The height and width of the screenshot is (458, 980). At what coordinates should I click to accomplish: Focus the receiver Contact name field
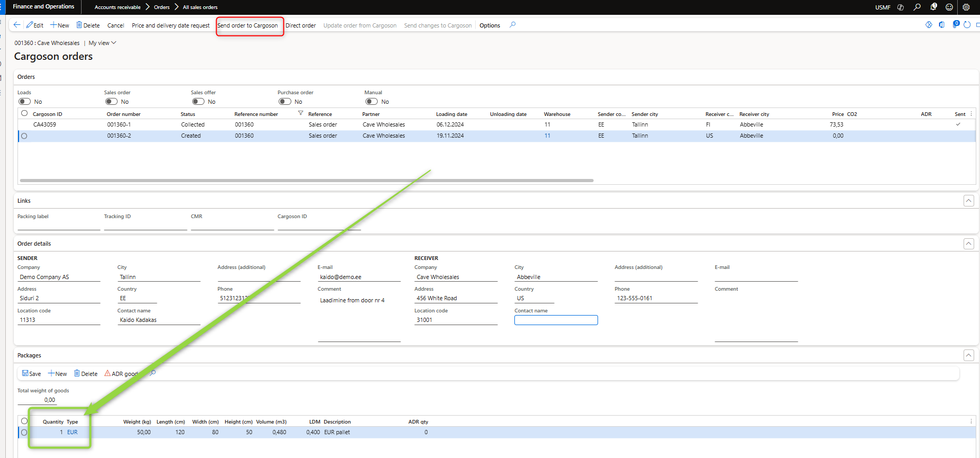(x=556, y=320)
